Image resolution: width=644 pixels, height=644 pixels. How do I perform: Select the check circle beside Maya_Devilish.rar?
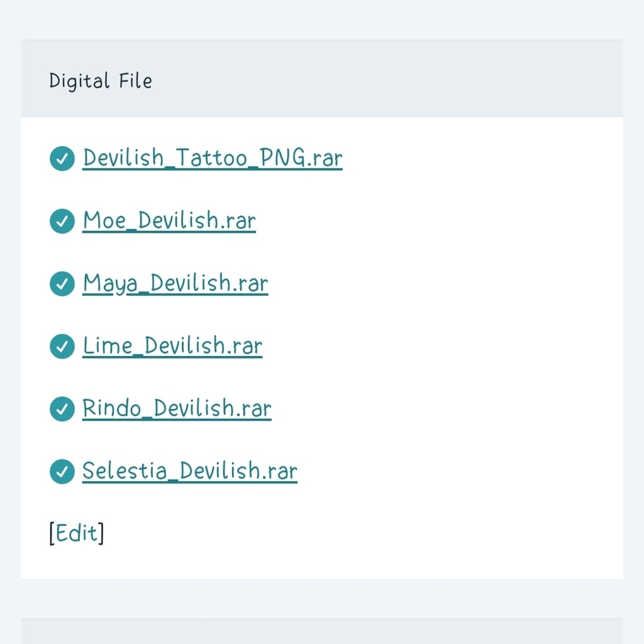[x=62, y=284]
